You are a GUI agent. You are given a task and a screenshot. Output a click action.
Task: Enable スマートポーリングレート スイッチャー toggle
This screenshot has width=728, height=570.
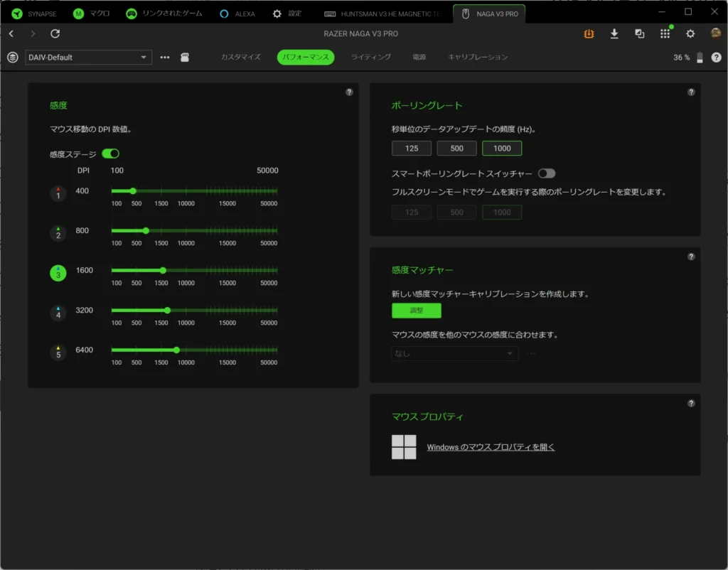(547, 173)
